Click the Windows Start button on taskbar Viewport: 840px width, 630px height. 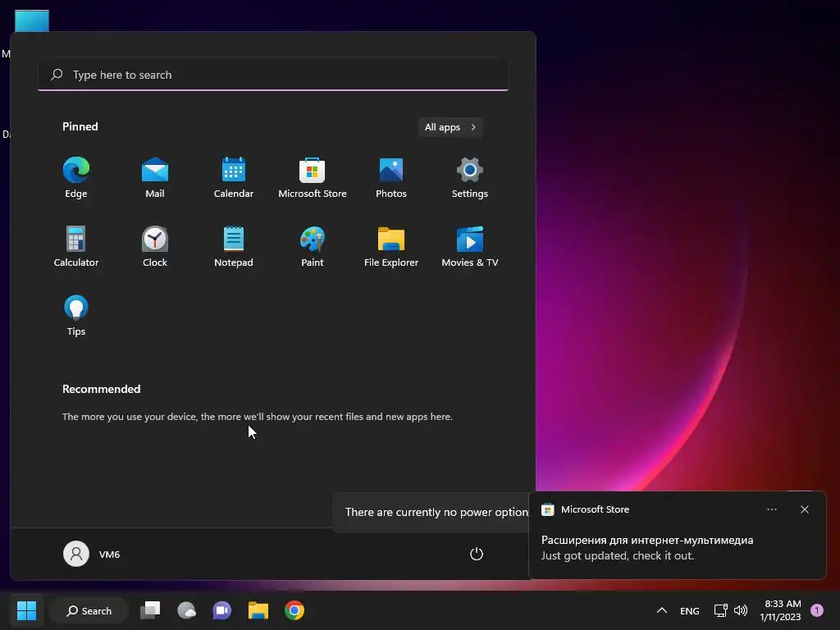click(26, 610)
